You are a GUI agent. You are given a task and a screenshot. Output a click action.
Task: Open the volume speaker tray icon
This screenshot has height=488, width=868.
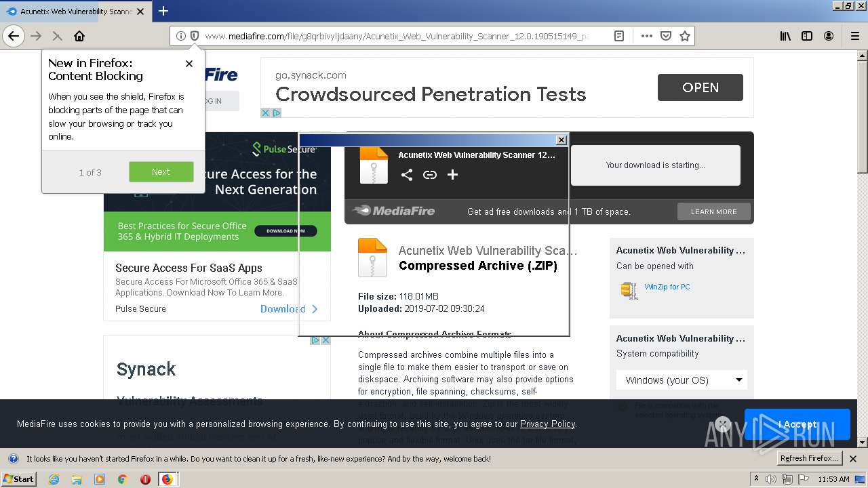pos(772,479)
